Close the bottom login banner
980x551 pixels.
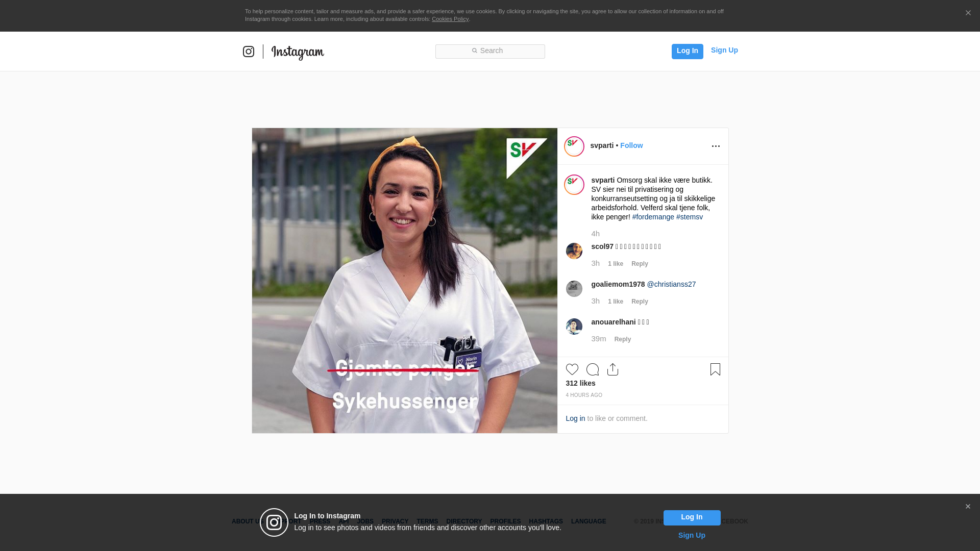click(x=968, y=507)
